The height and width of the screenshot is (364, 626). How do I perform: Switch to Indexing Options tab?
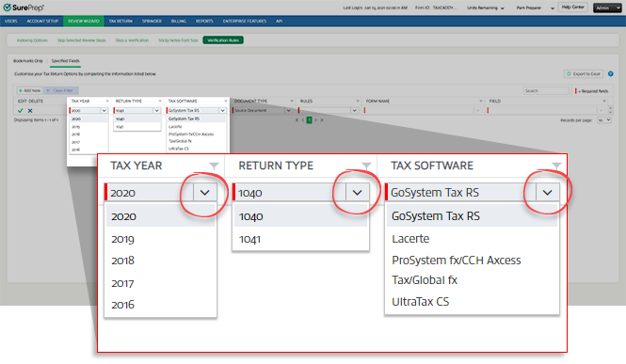[x=32, y=40]
